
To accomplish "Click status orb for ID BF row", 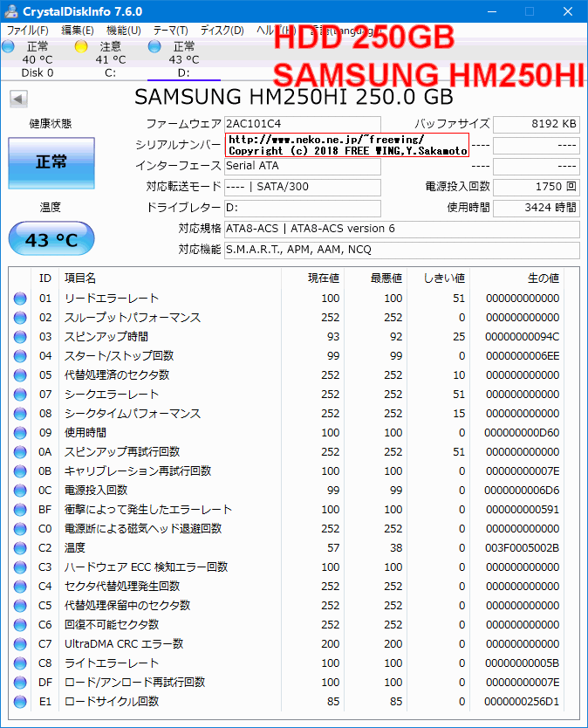I will click(x=20, y=510).
